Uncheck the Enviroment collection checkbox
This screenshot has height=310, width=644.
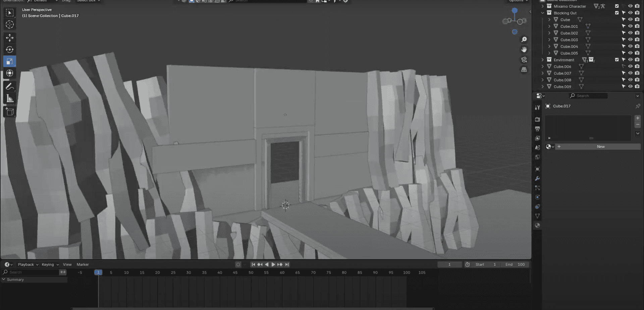(616, 60)
